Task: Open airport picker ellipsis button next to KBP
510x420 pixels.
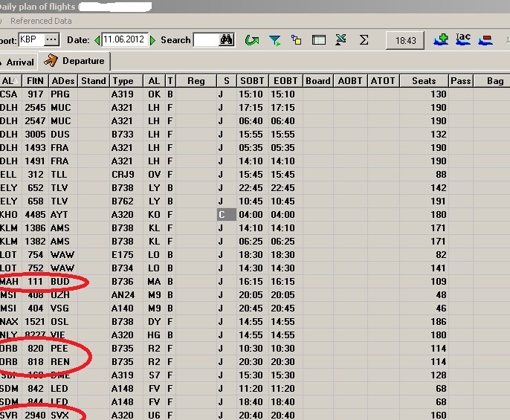Action: (x=51, y=39)
